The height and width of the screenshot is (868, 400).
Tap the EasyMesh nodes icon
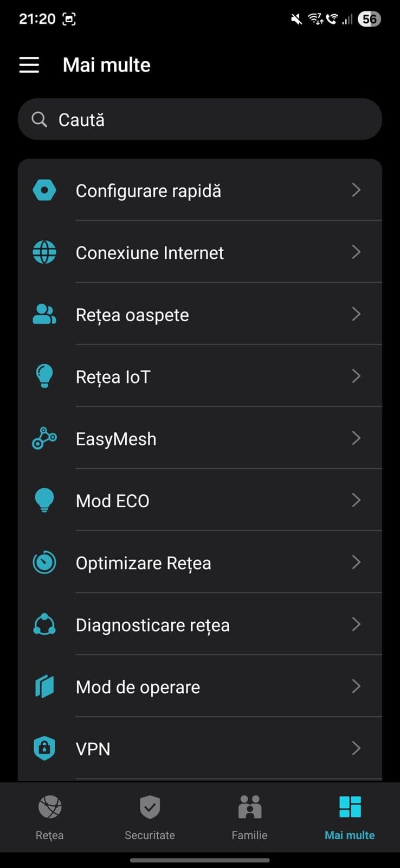click(x=44, y=438)
